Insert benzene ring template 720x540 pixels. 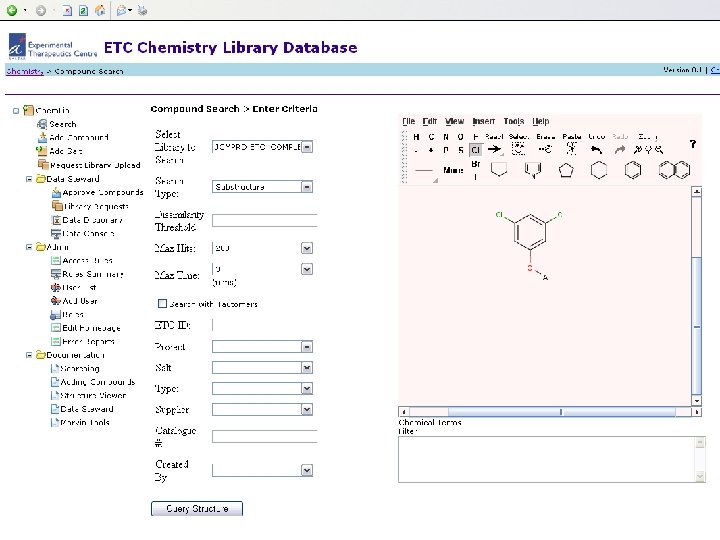click(633, 170)
